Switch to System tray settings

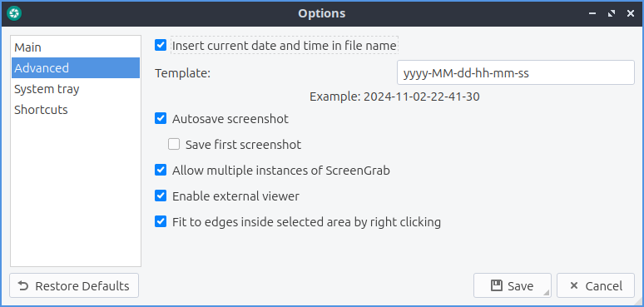coord(76,89)
